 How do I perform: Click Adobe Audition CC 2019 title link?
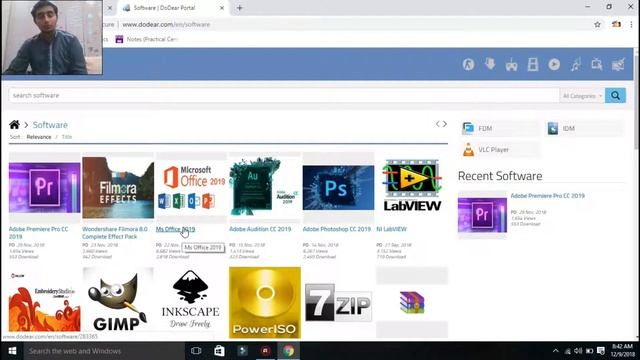pyautogui.click(x=260, y=229)
